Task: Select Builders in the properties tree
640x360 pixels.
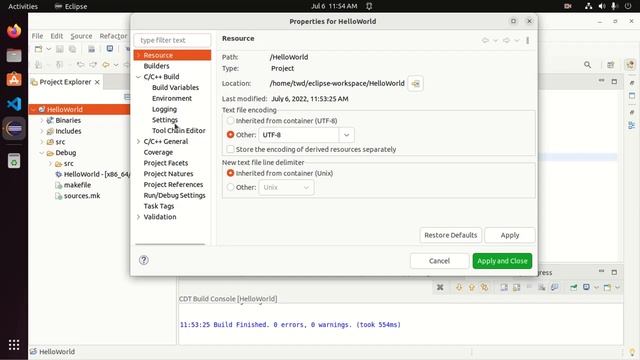Action: (156, 66)
